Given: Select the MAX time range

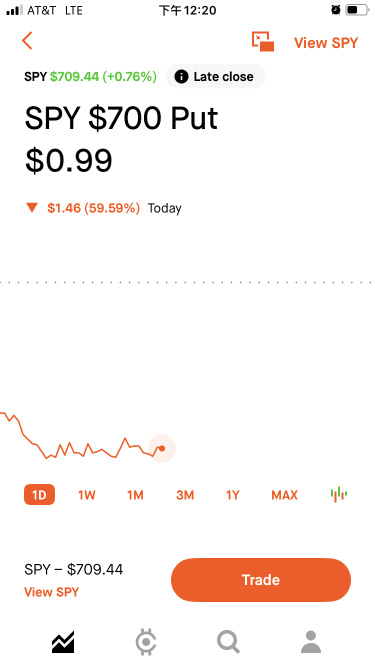Looking at the screenshot, I should tap(284, 495).
